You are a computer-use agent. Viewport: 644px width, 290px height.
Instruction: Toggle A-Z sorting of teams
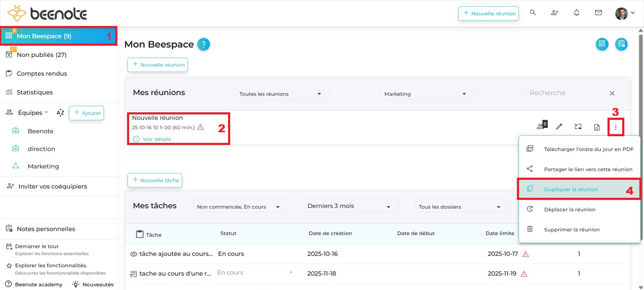[60, 113]
